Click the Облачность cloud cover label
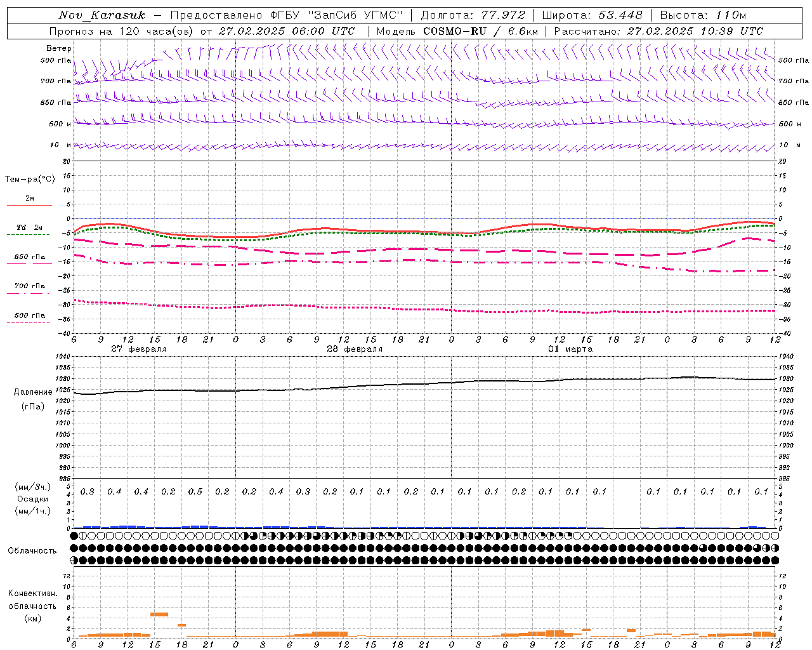812x650 pixels. click(x=32, y=551)
